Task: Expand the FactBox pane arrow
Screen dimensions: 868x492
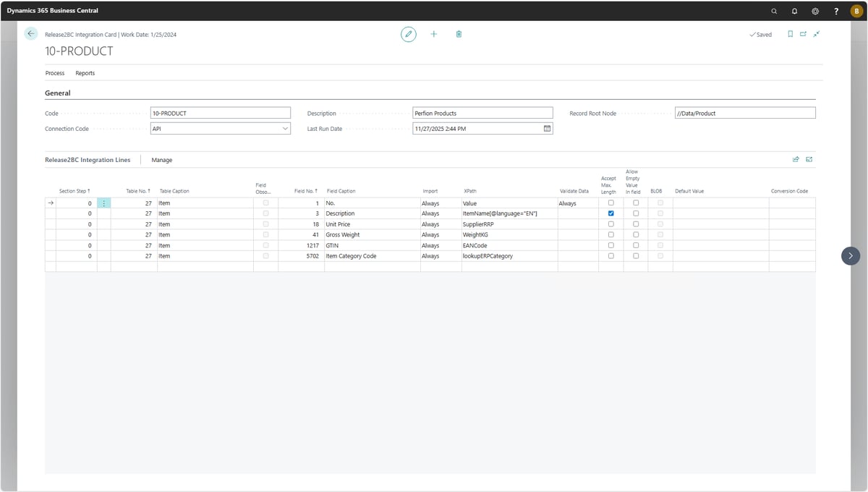Action: (851, 255)
